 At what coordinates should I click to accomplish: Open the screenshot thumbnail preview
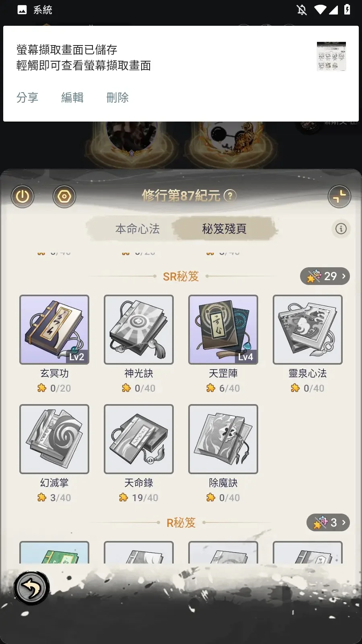coord(331,56)
